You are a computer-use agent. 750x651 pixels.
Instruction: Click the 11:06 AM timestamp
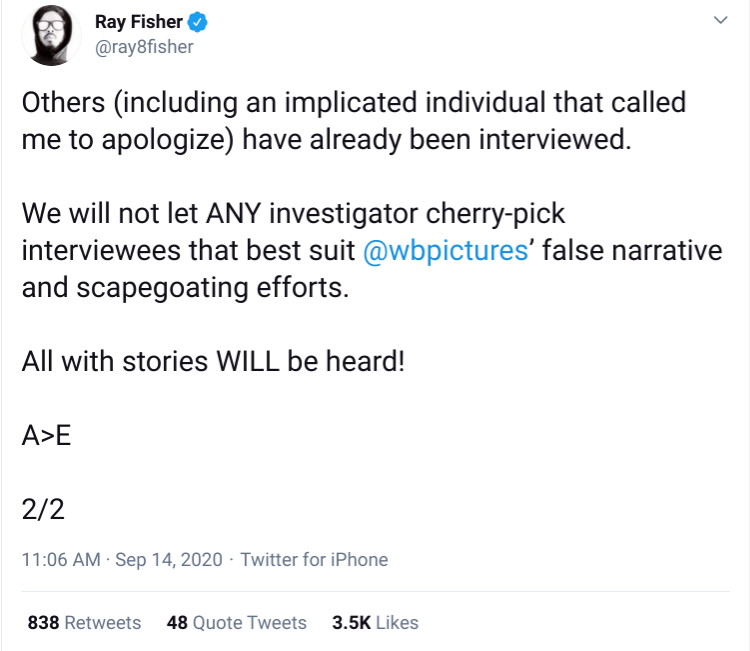click(x=60, y=560)
